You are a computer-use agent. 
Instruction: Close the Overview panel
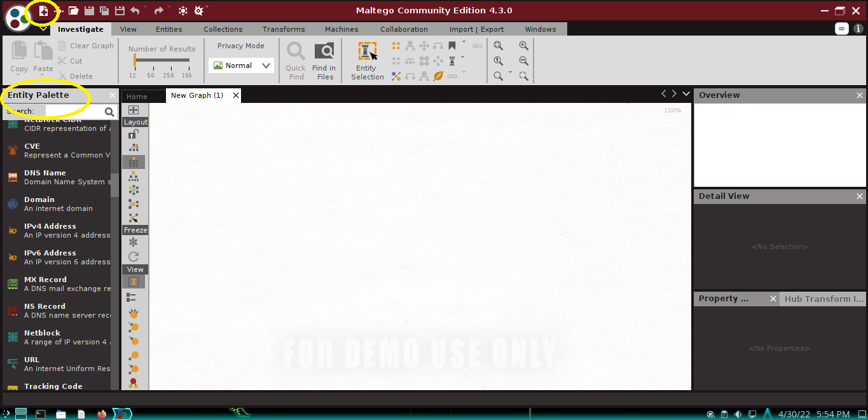coord(860,95)
